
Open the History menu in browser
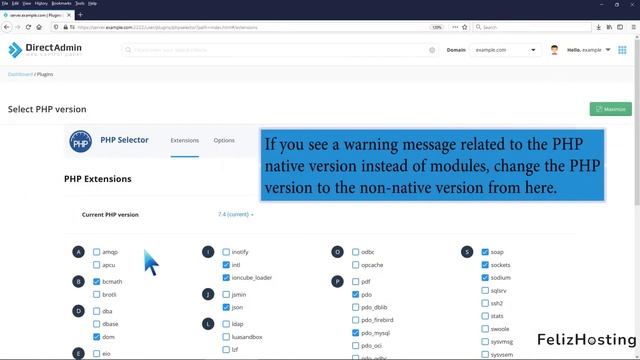[41, 3]
